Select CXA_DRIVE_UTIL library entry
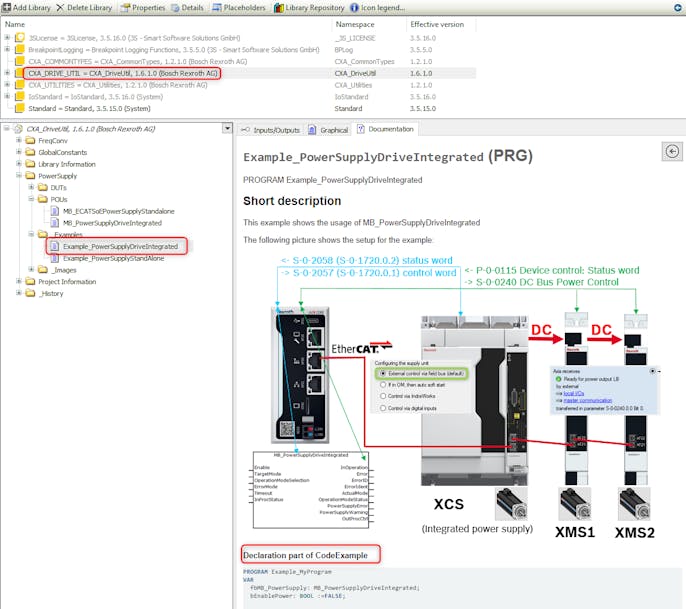 122,73
